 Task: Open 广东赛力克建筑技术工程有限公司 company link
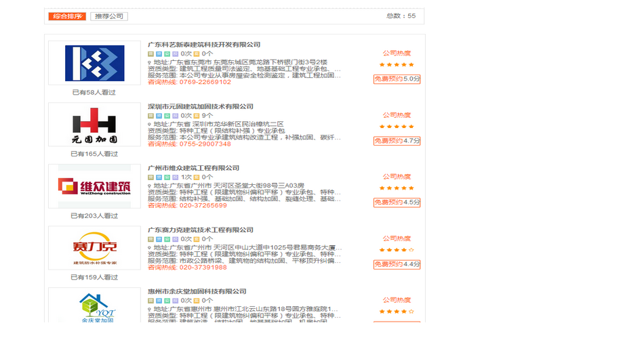[201, 230]
